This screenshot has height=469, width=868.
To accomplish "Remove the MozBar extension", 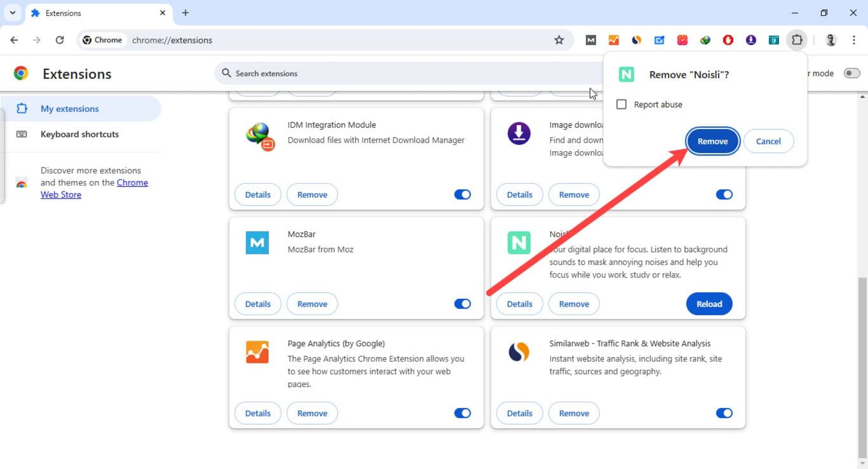I will pyautogui.click(x=312, y=304).
